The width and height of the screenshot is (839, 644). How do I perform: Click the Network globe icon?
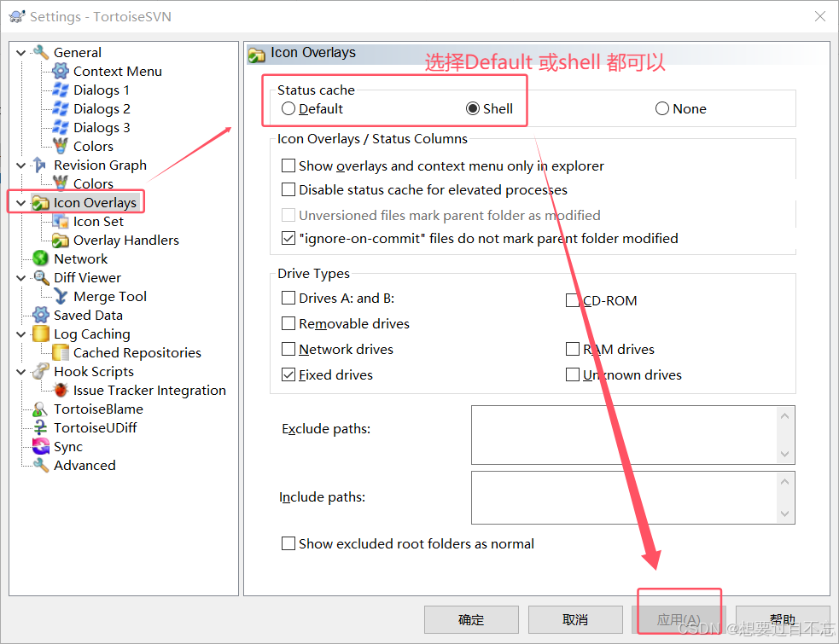click(x=41, y=259)
